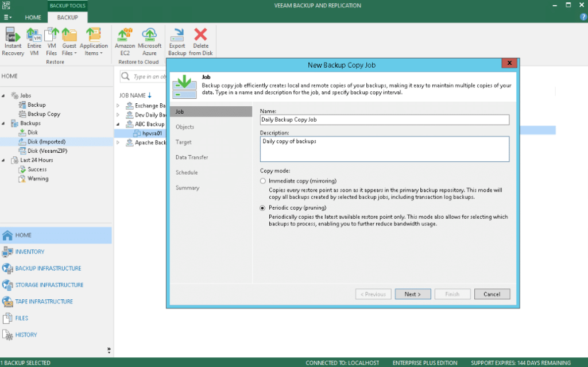Cancel the New Backup Copy Job wizard

(492, 293)
